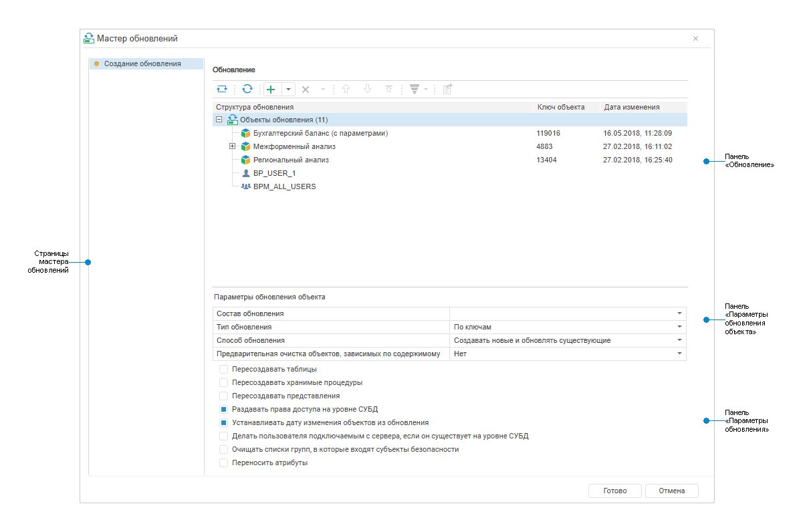Open the 'Тип обновления' dropdown
This screenshot has height=532, width=803.
(679, 327)
